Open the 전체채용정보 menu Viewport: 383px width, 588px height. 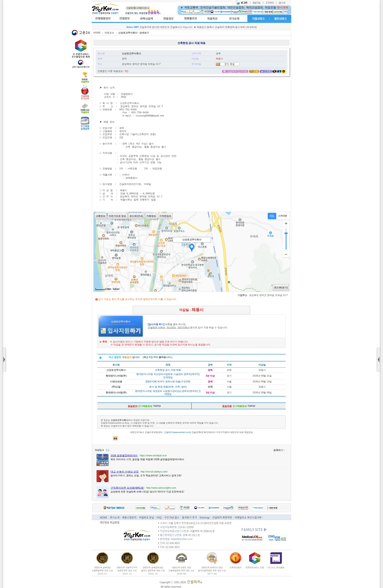[103, 19]
